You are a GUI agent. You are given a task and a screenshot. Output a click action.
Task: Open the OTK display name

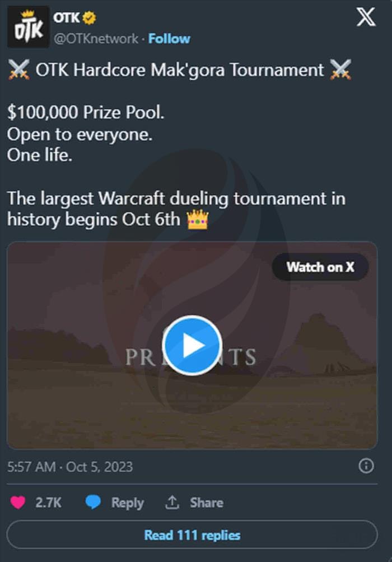click(x=66, y=17)
